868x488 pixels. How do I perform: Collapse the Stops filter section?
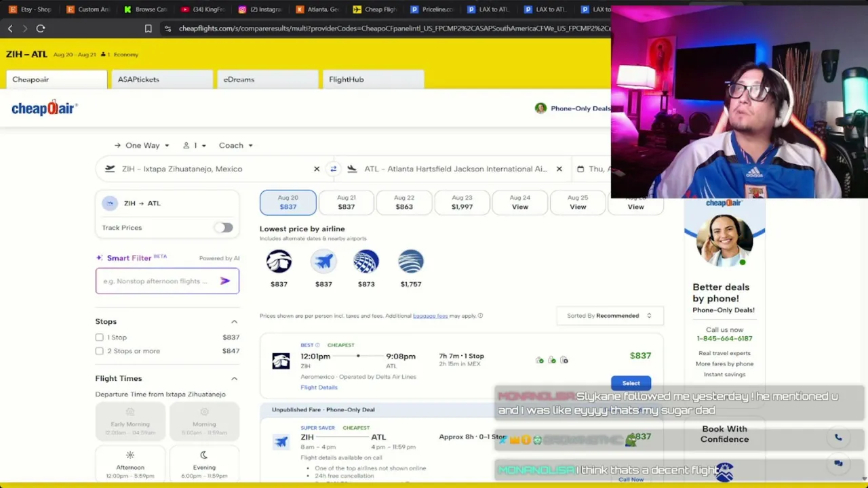coord(235,322)
